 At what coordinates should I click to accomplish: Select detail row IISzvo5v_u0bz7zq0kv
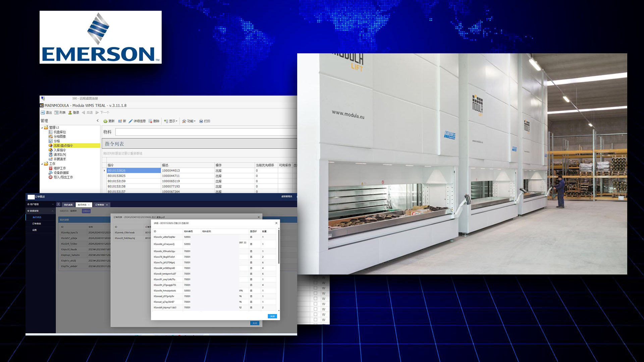[215, 237]
